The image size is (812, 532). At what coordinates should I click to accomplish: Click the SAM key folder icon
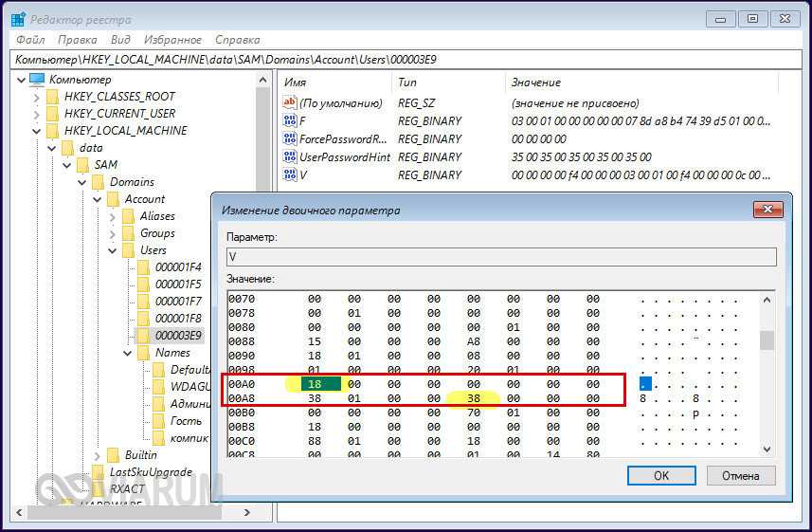click(83, 165)
